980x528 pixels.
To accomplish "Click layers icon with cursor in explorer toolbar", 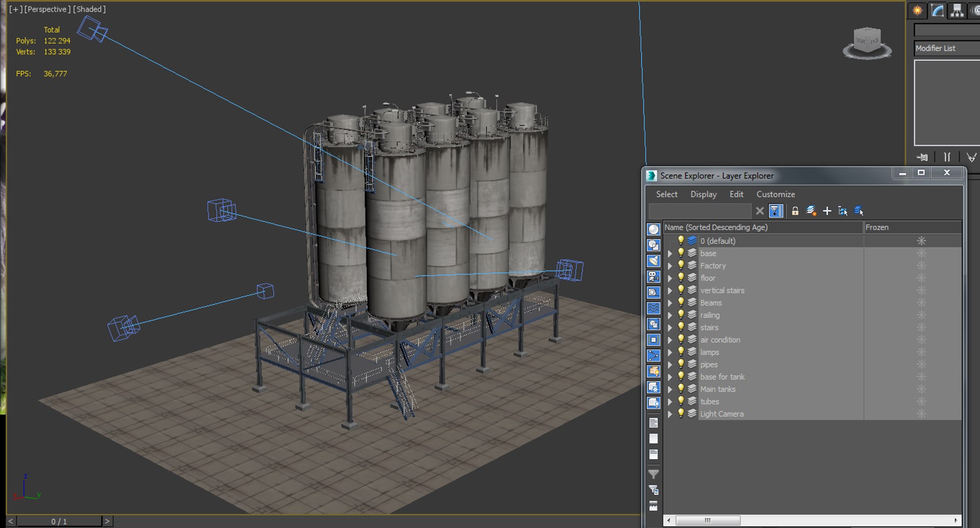I will (859, 211).
